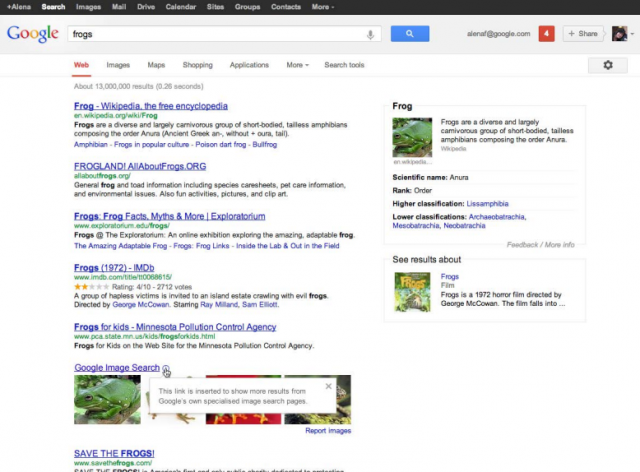
Task: Click George McCowan link in IMDb snippet
Action: [140, 305]
